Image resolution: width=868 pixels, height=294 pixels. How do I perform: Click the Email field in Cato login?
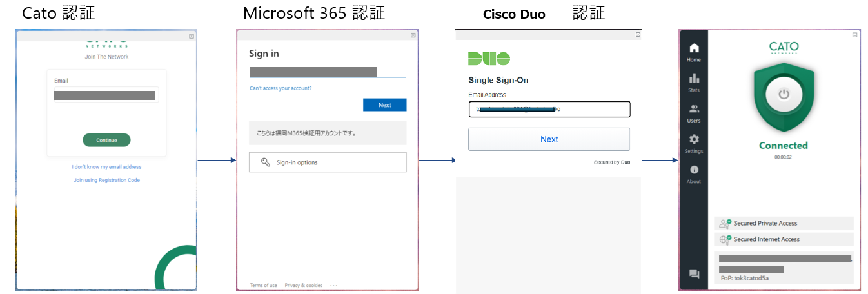106,95
